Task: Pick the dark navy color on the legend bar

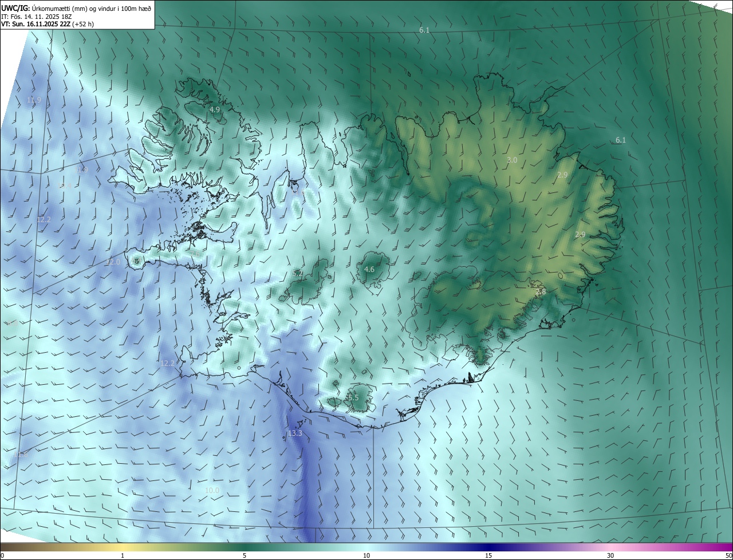Action: tap(488, 547)
